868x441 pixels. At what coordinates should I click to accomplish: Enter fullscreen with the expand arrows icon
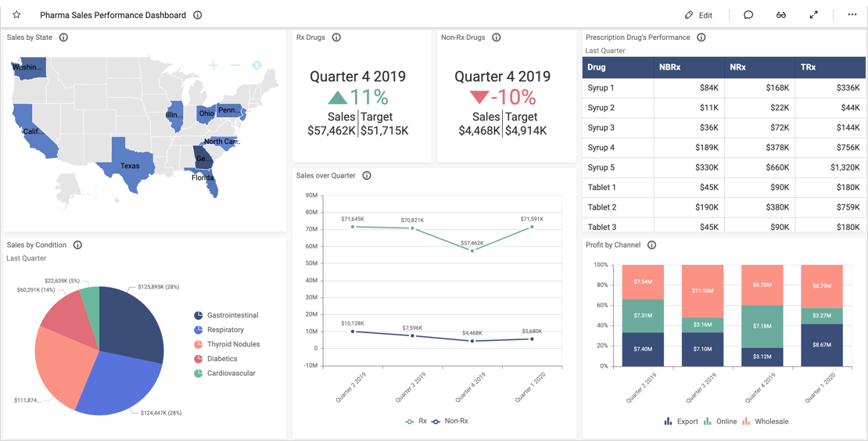pyautogui.click(x=814, y=15)
